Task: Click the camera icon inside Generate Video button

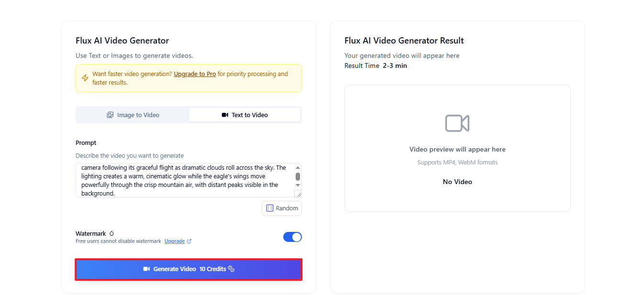Action: pos(146,269)
